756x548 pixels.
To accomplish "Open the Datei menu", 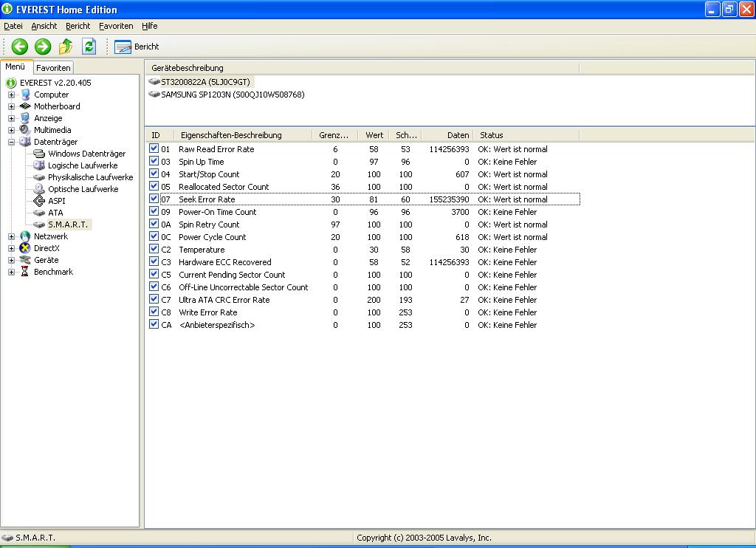I will pos(13,26).
